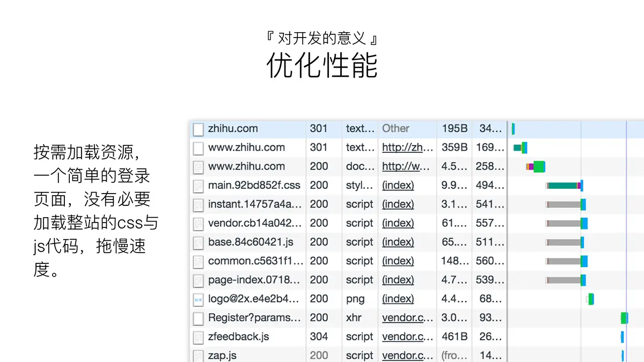Select the zfeedback.js request name

click(x=239, y=336)
